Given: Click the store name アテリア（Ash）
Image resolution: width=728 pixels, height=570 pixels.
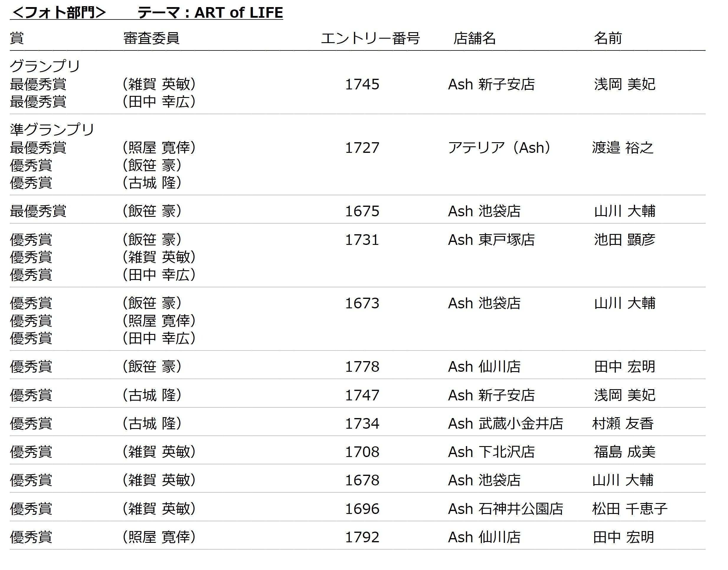Looking at the screenshot, I should pos(499,148).
